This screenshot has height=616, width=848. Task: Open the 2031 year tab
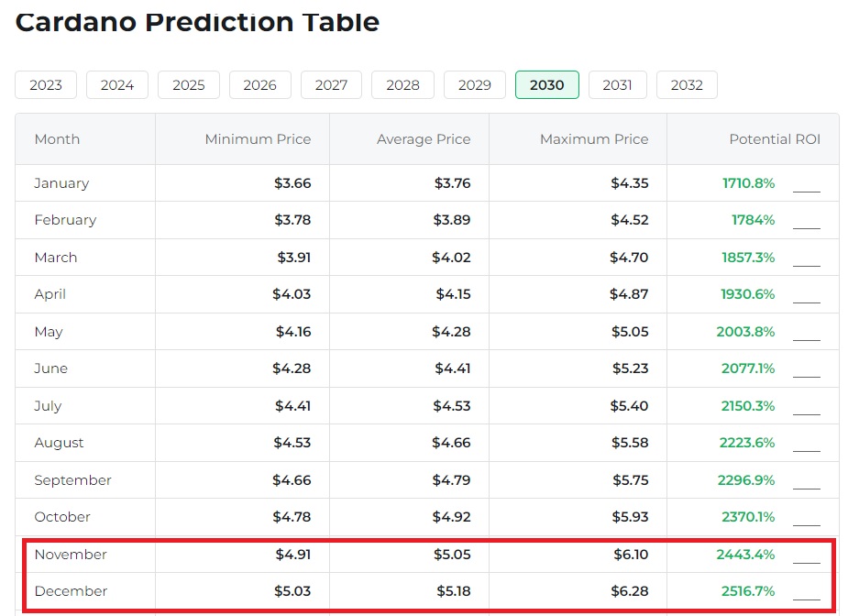(x=617, y=85)
